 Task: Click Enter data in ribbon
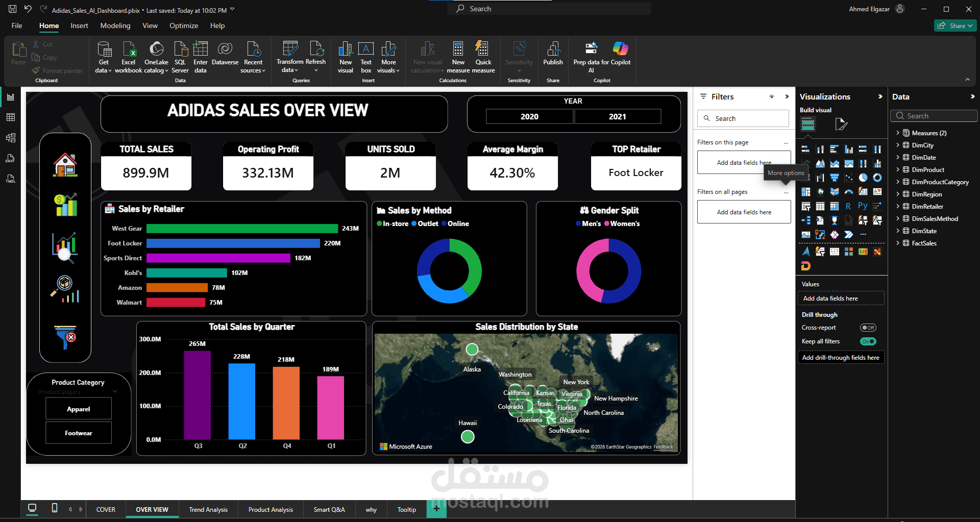201,57
